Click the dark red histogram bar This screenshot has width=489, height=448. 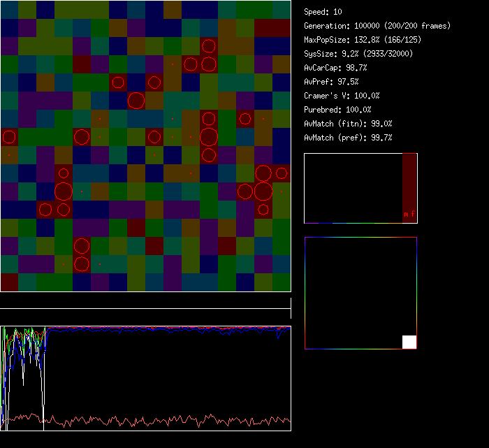click(409, 182)
